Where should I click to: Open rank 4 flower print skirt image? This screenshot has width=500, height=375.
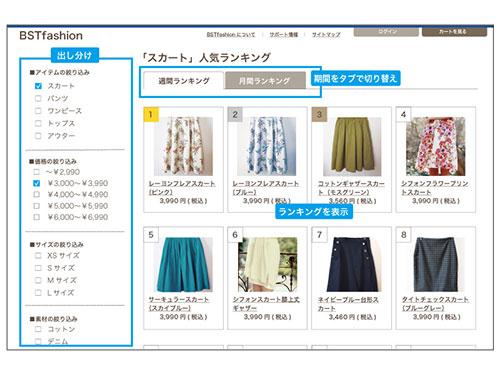(436, 146)
